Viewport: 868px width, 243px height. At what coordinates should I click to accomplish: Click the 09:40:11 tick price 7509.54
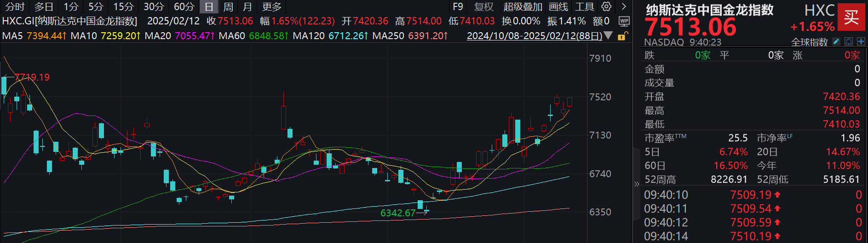coord(751,208)
